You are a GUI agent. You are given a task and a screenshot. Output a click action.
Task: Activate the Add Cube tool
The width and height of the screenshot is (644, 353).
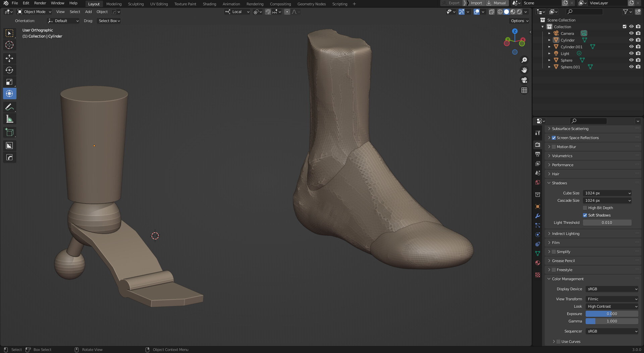[x=9, y=132]
